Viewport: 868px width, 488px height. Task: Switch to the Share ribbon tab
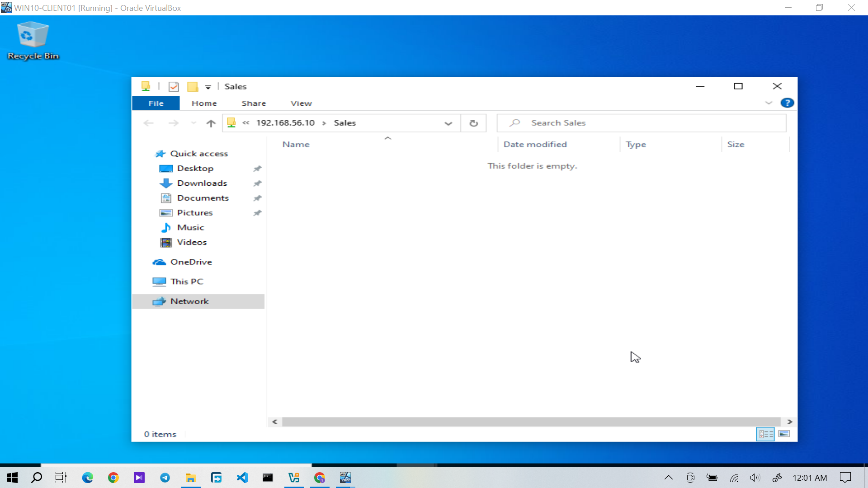pyautogui.click(x=254, y=103)
